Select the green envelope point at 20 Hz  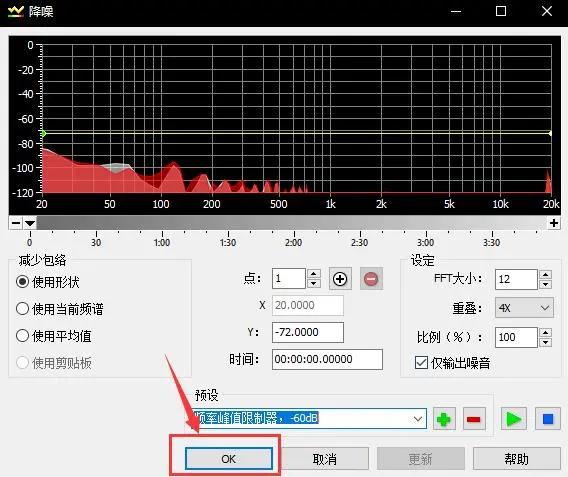(43, 133)
